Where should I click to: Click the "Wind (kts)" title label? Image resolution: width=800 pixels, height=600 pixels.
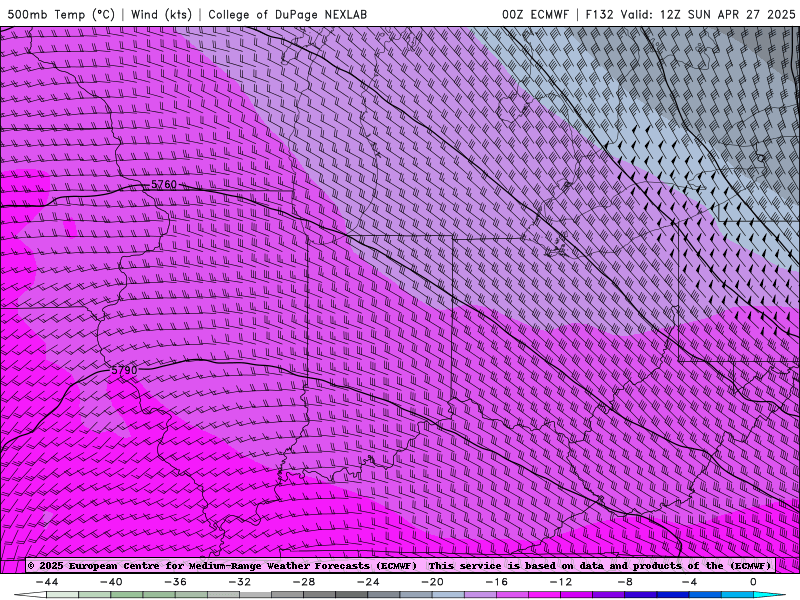pos(161,14)
